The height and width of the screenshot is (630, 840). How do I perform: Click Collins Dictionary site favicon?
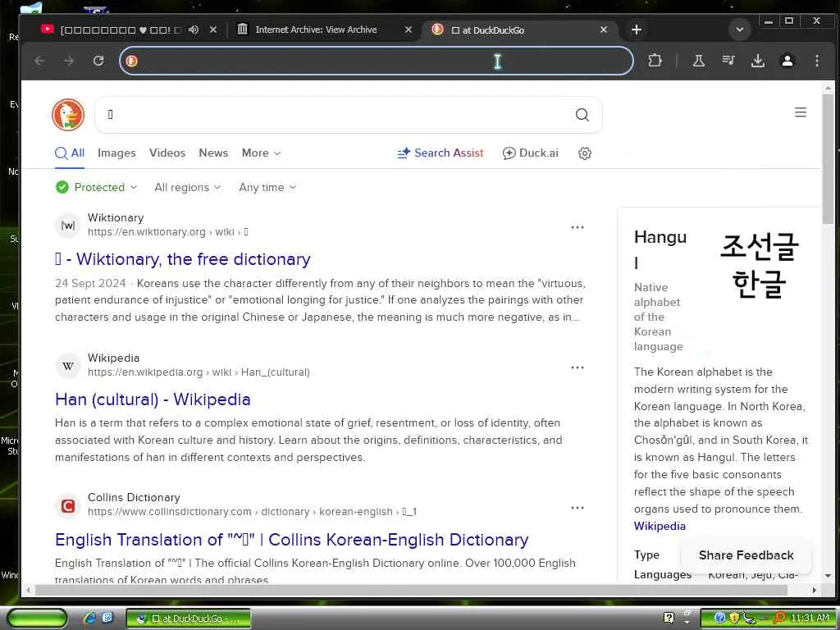68,505
